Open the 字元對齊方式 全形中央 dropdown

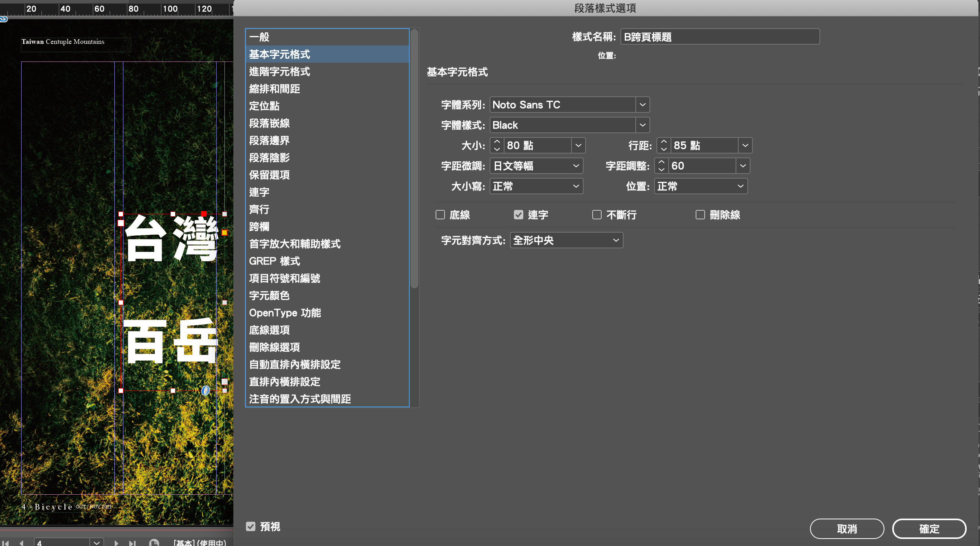566,240
